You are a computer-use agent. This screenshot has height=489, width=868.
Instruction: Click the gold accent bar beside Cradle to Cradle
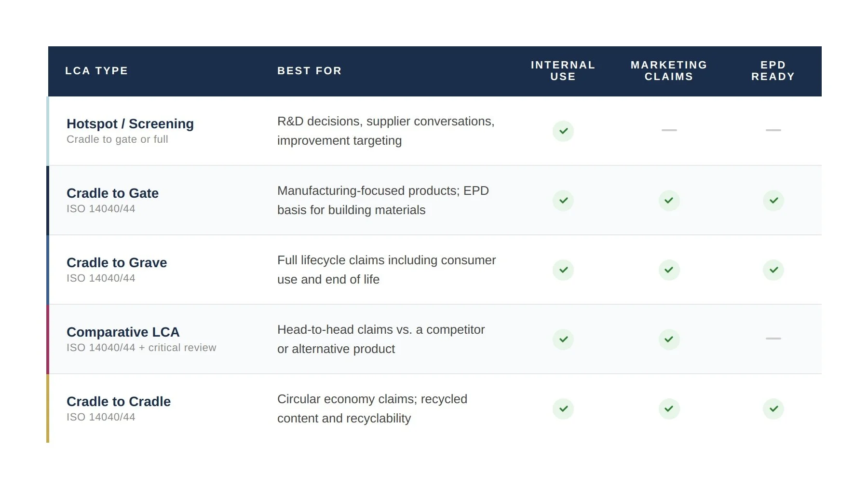click(x=48, y=408)
